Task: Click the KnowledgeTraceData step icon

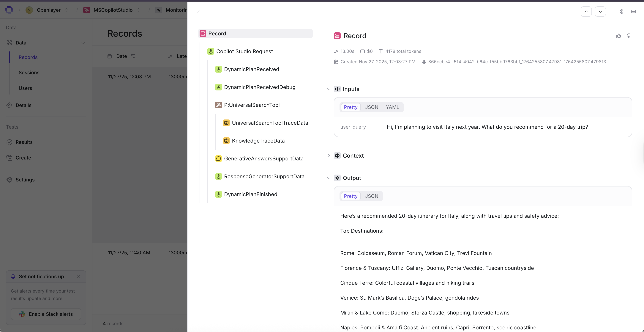Action: coord(227,141)
